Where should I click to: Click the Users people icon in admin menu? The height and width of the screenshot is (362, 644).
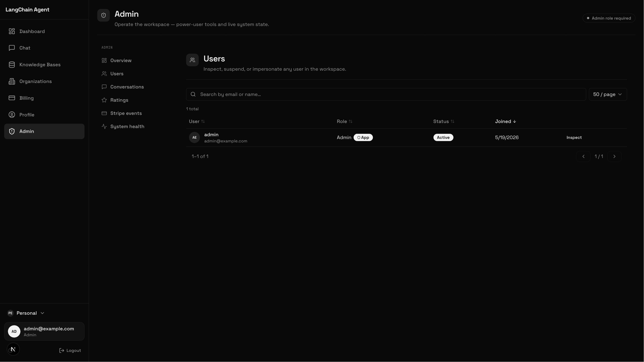(x=104, y=74)
